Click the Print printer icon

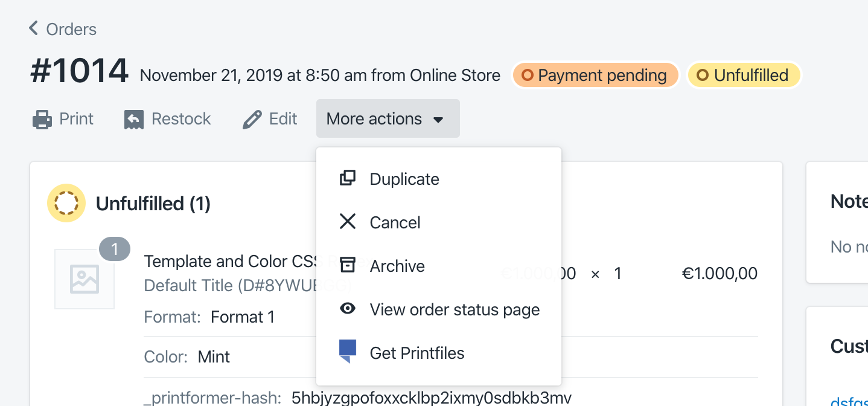(42, 119)
